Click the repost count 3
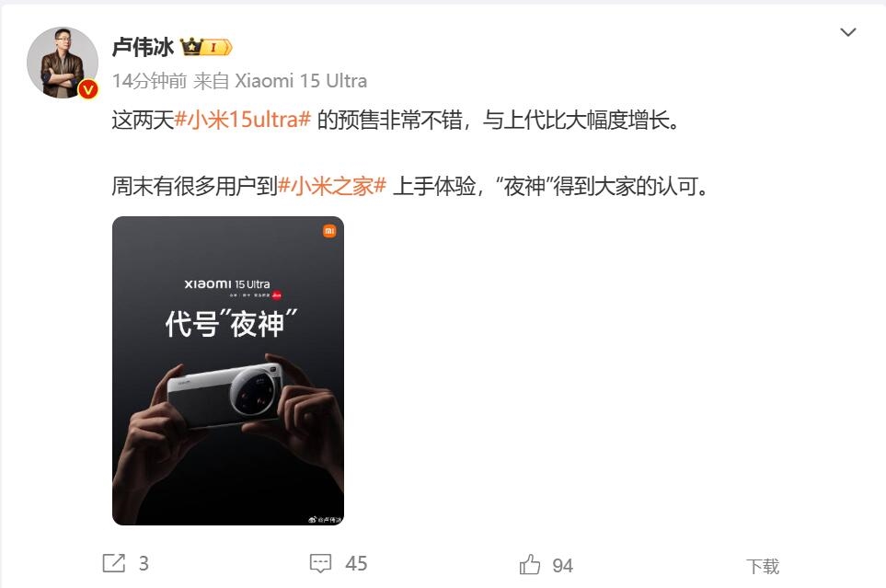 click(144, 563)
